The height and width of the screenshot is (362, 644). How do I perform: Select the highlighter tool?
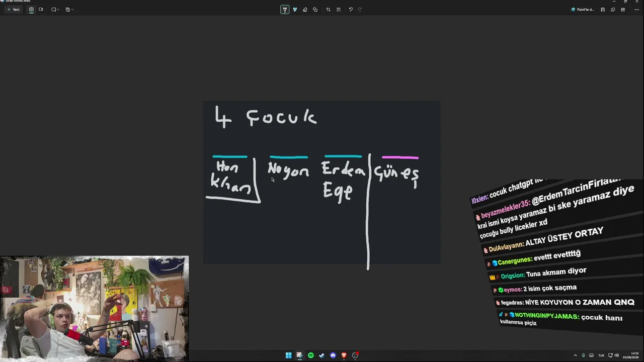click(295, 10)
